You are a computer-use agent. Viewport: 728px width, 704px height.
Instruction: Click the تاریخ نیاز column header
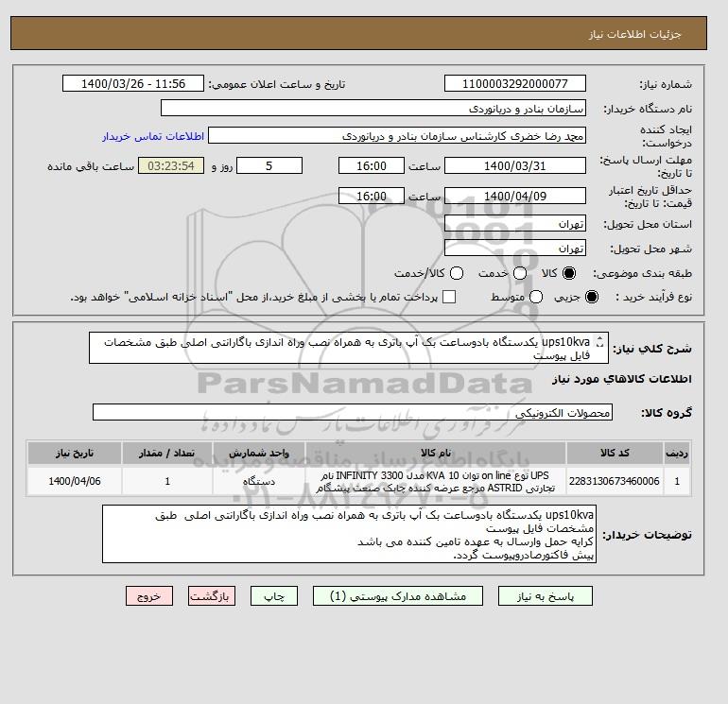click(75, 453)
